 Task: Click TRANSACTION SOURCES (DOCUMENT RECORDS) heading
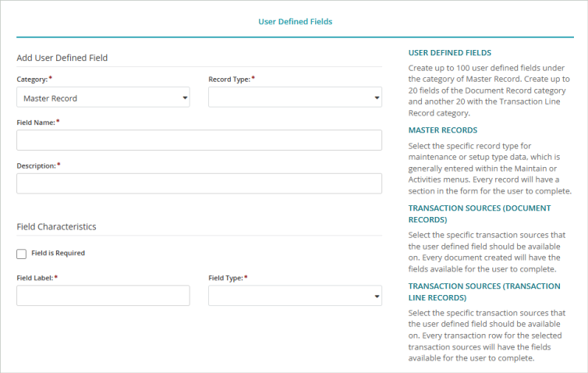(480, 214)
